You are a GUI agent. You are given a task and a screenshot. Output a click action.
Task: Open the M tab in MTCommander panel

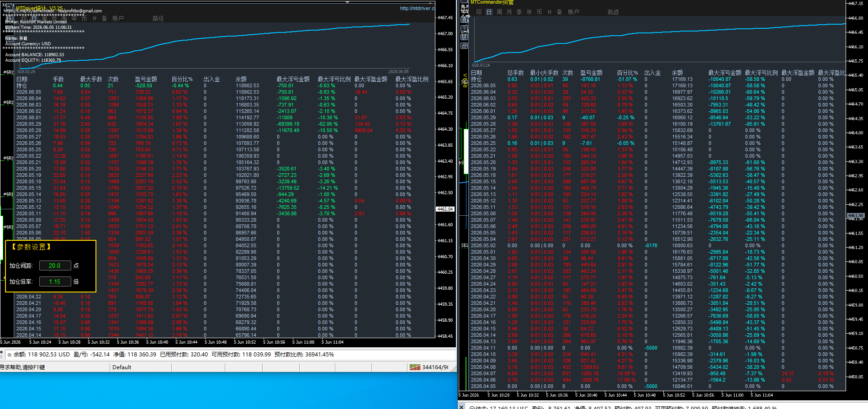pyautogui.click(x=550, y=12)
